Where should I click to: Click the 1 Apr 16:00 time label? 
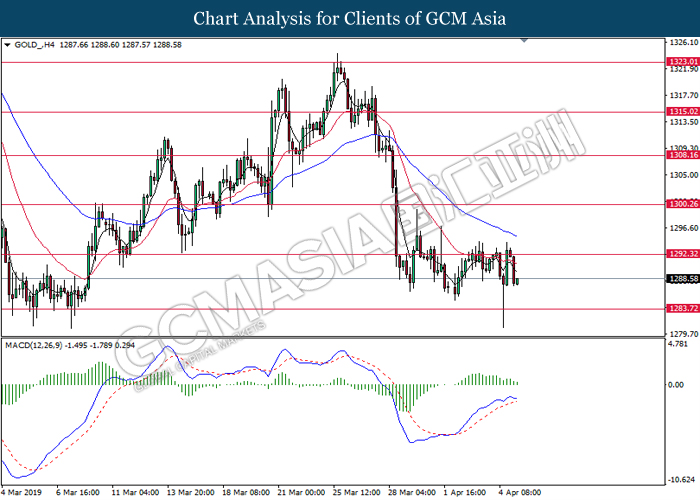pyautogui.click(x=465, y=492)
